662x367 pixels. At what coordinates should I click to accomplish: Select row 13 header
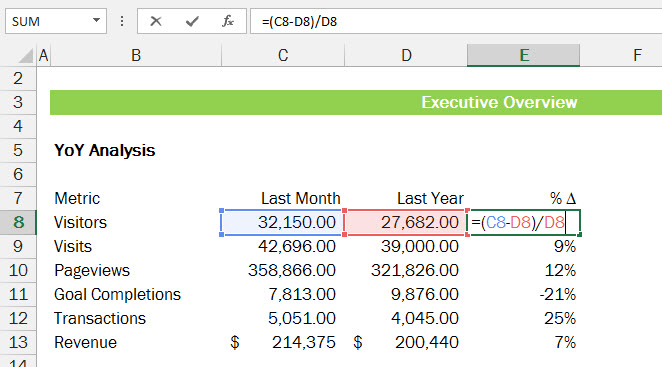point(18,343)
